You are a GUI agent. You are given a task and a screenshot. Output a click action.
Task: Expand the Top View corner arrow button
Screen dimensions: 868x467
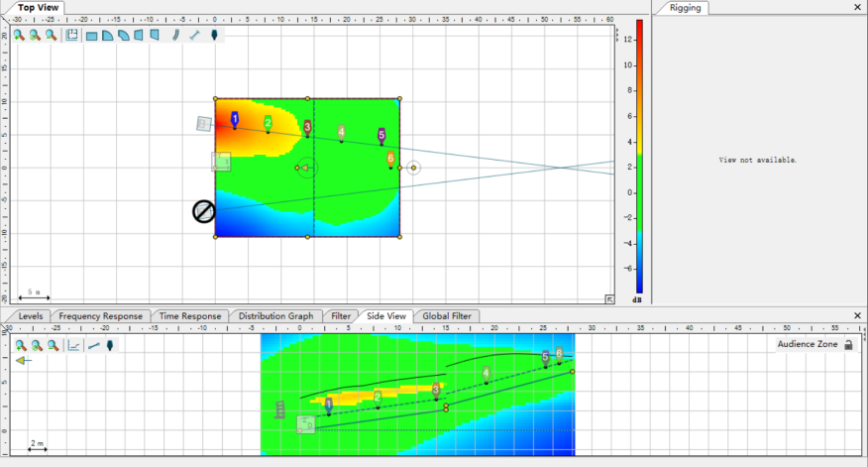[609, 299]
